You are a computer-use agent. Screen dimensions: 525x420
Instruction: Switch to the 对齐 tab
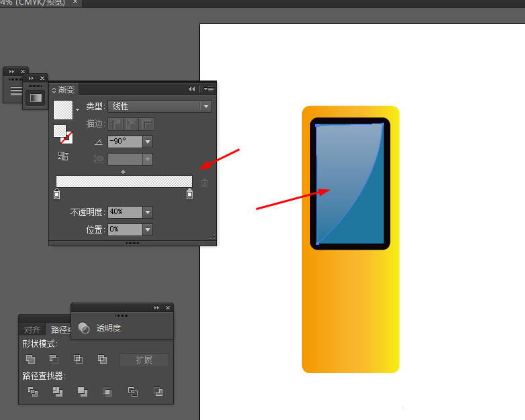[32, 329]
